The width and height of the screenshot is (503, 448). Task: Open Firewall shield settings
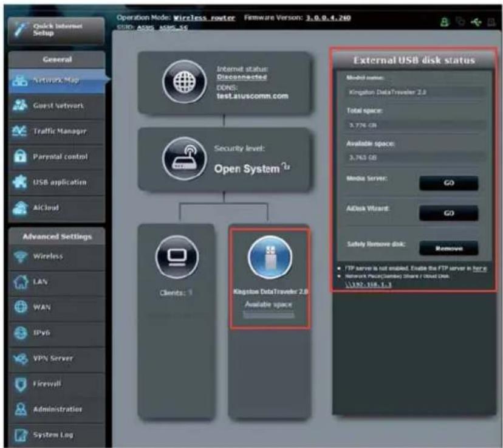56,384
